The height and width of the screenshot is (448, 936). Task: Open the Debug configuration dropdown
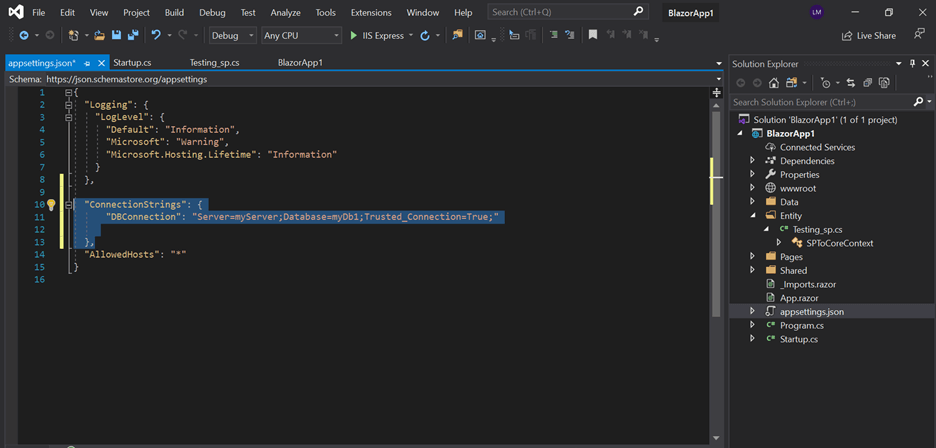pos(232,35)
